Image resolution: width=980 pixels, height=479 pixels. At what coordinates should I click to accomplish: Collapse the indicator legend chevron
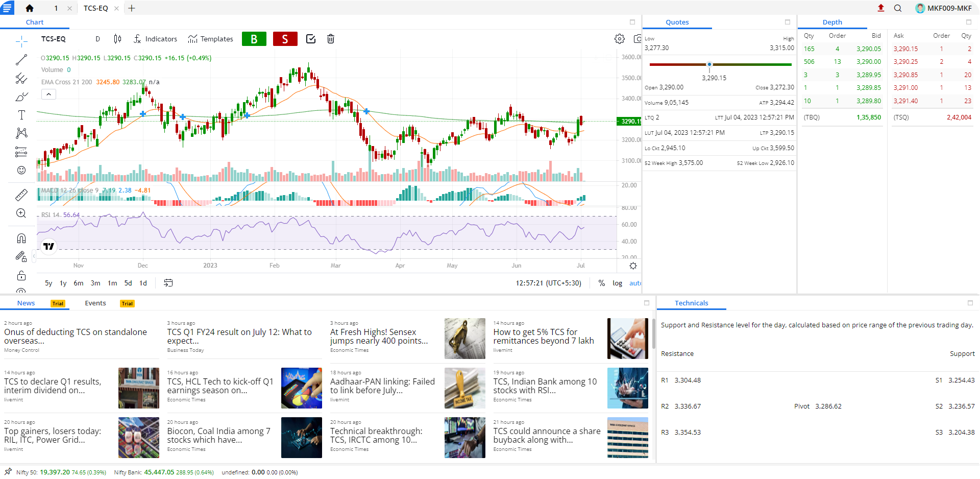[x=48, y=94]
